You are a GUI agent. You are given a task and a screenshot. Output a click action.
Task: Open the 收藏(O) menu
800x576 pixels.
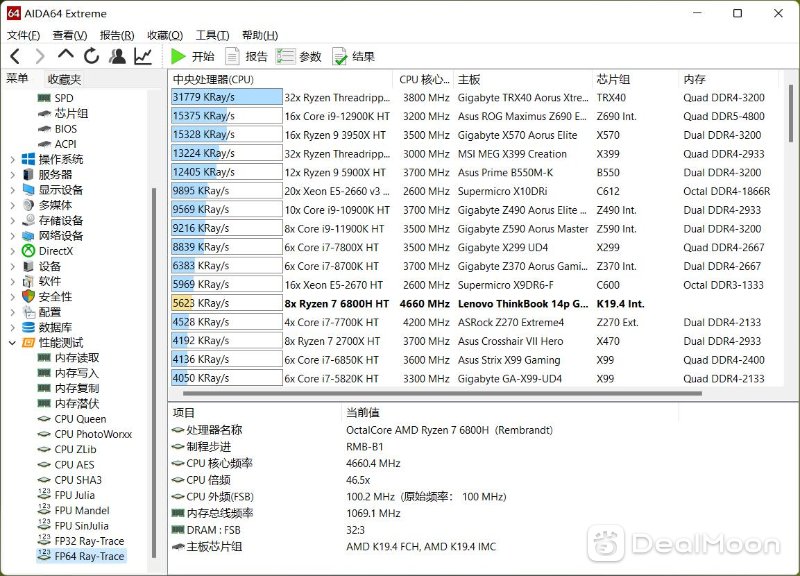tap(165, 35)
